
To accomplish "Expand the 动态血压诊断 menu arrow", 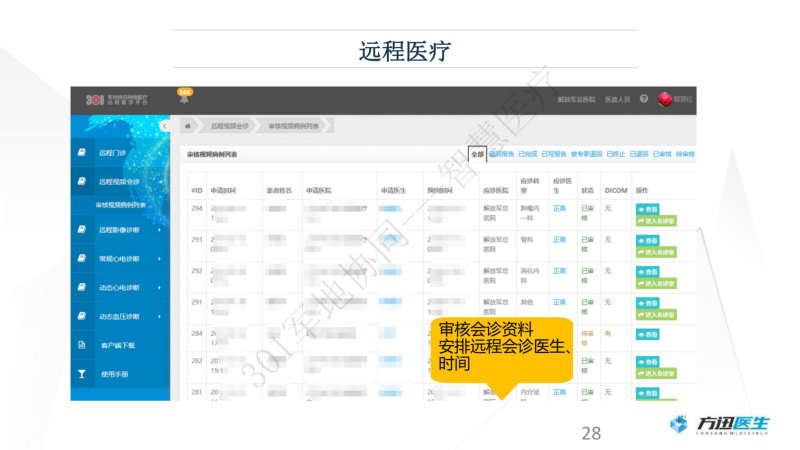I will [160, 316].
